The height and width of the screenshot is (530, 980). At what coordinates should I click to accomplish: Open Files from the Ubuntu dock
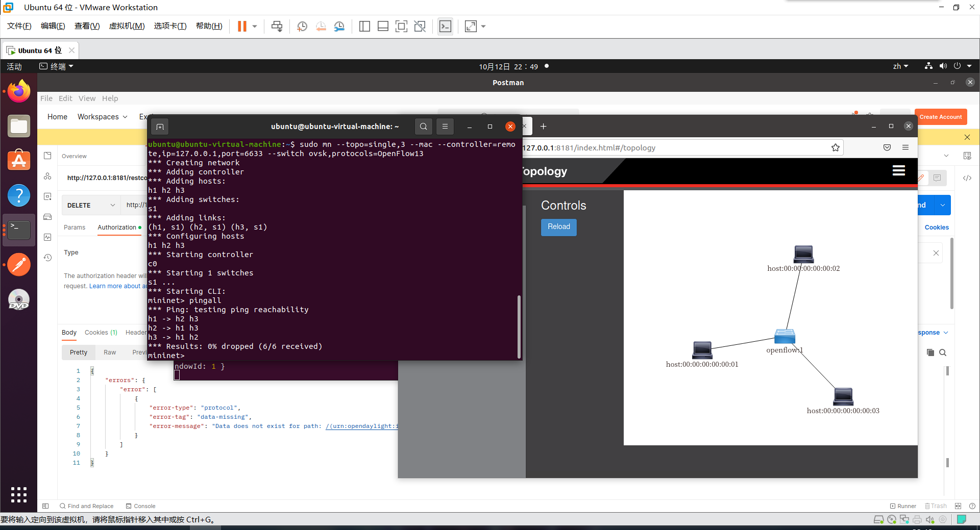(19, 126)
